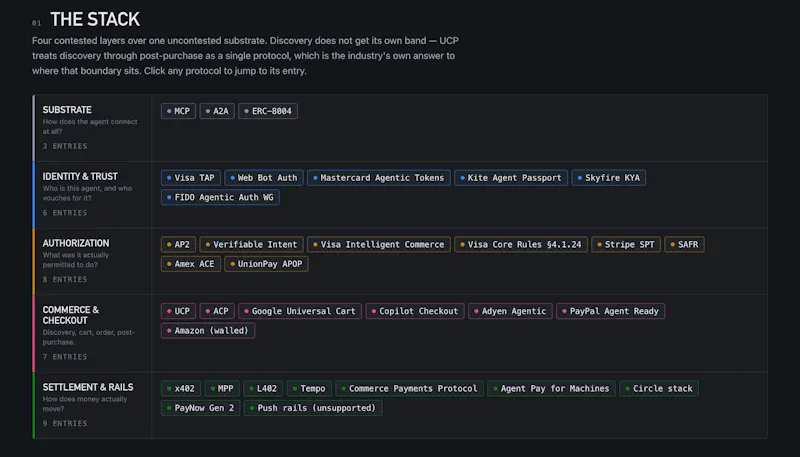Jump to the Amex ACE entry
This screenshot has width=800, height=457.
191,264
